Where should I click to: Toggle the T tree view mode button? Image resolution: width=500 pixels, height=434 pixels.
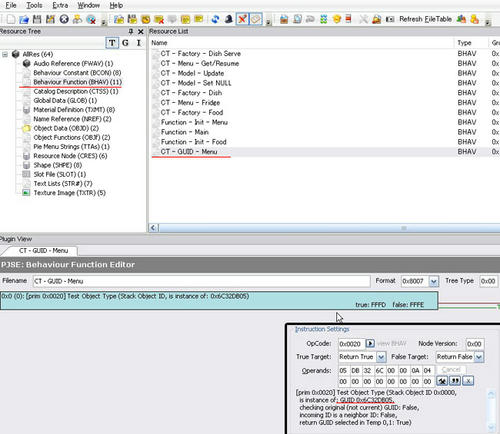click(x=112, y=43)
